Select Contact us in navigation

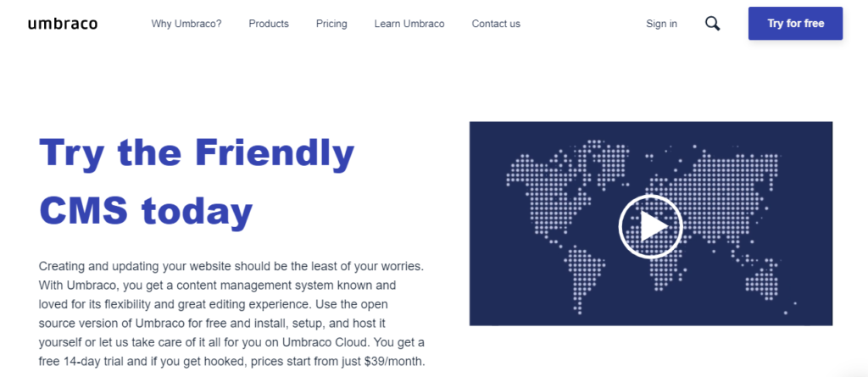(x=496, y=24)
